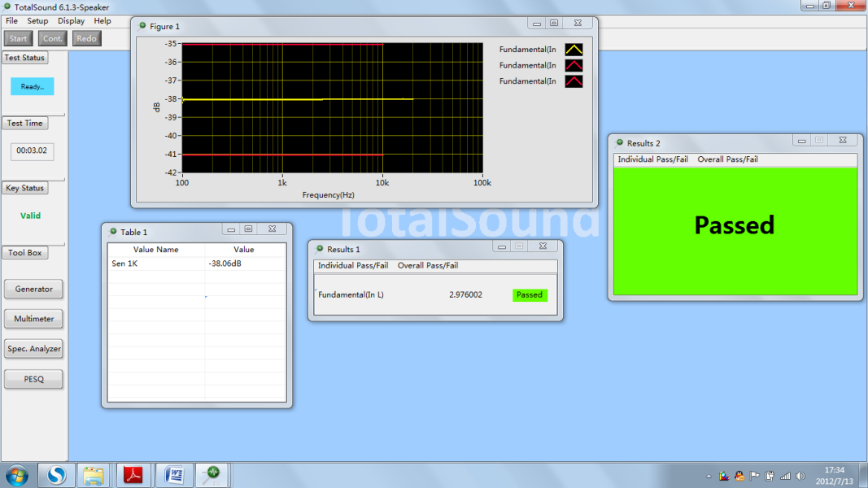Image resolution: width=868 pixels, height=488 pixels.
Task: Click the Sen 1K value cell
Action: 243,264
